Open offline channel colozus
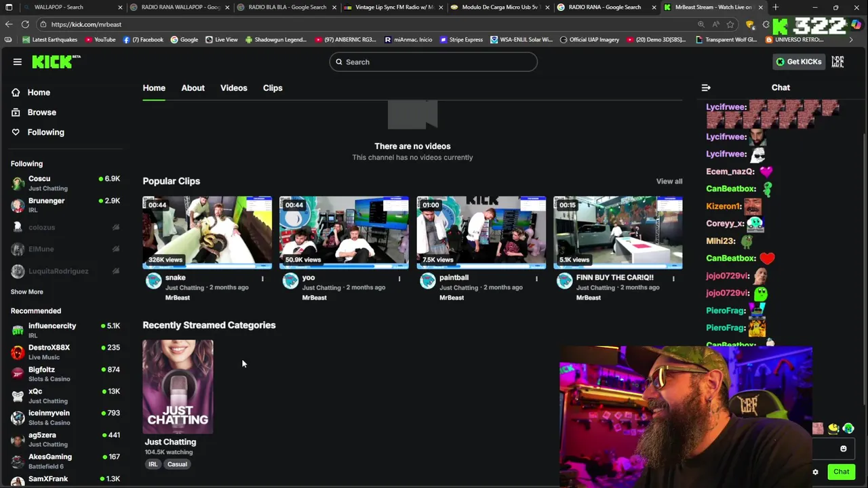 click(65, 228)
